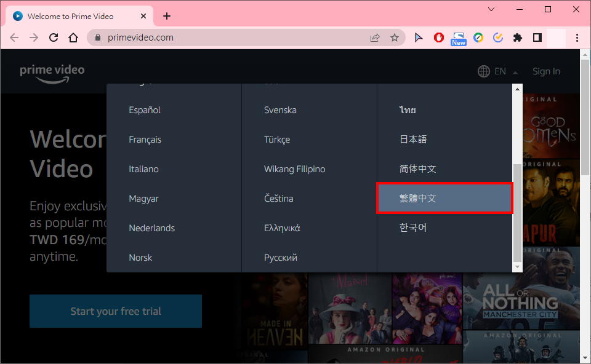This screenshot has width=591, height=364.
Task: Click the browser profile avatar button
Action: [x=557, y=38]
